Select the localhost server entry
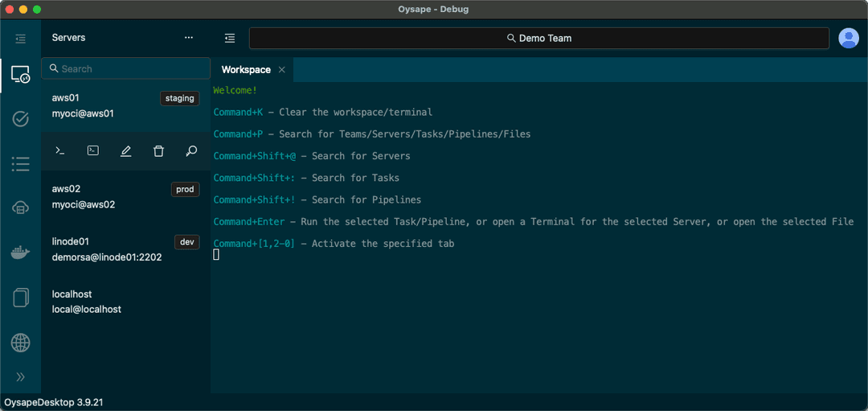The width and height of the screenshot is (868, 411). click(x=125, y=302)
